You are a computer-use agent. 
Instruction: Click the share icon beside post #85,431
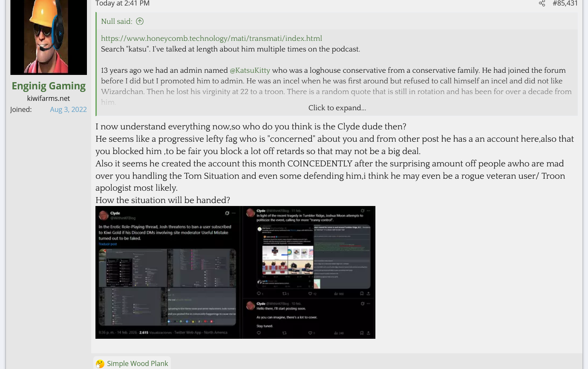point(542,3)
